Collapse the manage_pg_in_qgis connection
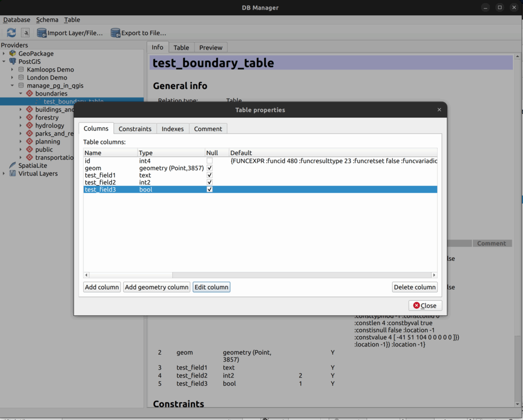Screen dimensions: 523x420 (x=12, y=86)
